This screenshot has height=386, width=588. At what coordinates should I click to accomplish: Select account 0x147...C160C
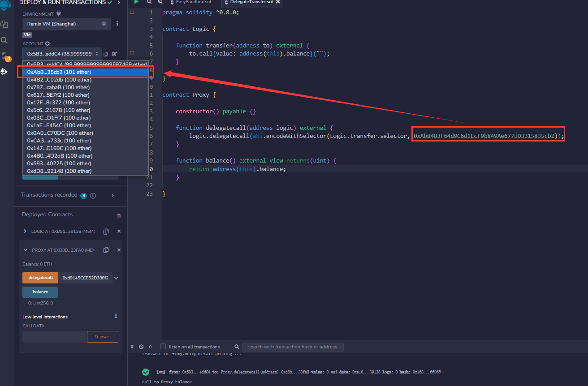click(86, 148)
